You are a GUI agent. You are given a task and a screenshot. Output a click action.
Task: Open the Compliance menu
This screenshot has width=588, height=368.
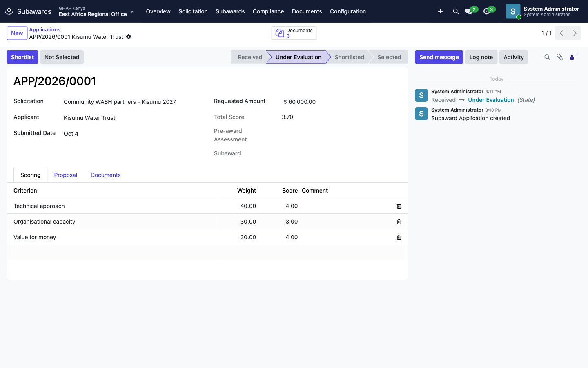(x=268, y=11)
